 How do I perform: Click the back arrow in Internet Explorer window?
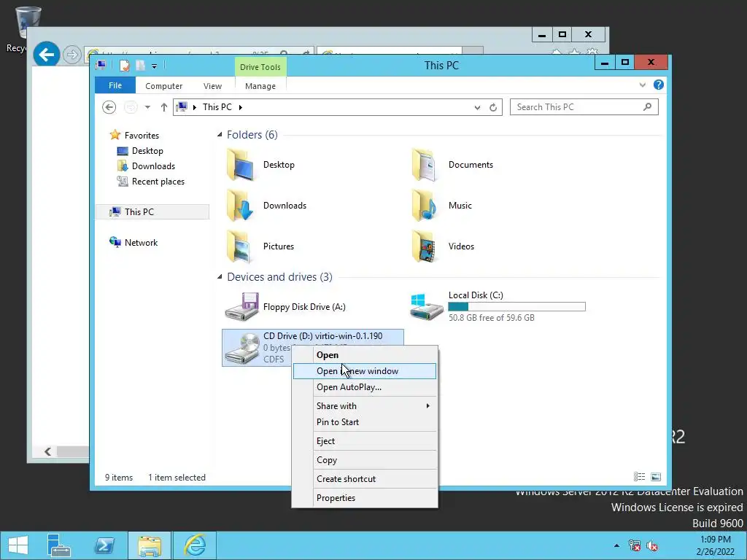(x=46, y=55)
